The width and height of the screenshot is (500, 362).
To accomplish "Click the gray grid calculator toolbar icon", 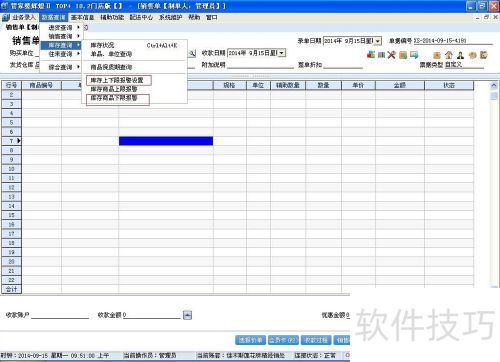I will (381, 55).
